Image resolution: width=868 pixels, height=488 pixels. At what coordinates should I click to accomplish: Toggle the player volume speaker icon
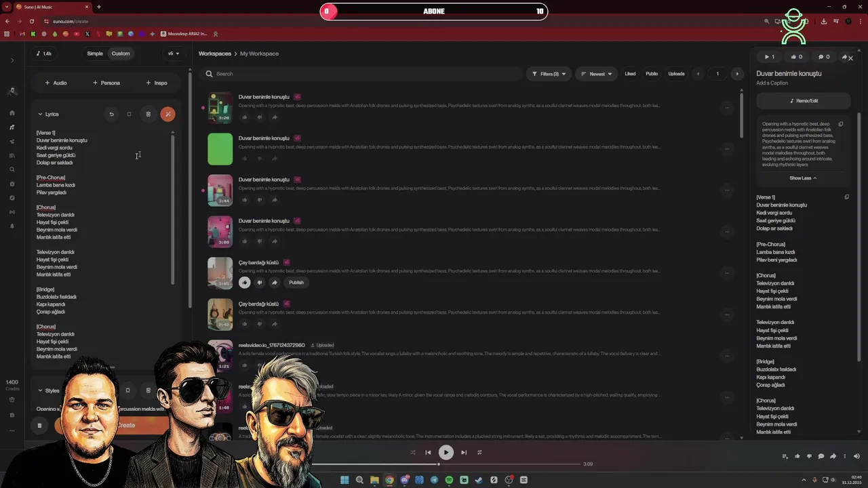tap(856, 456)
